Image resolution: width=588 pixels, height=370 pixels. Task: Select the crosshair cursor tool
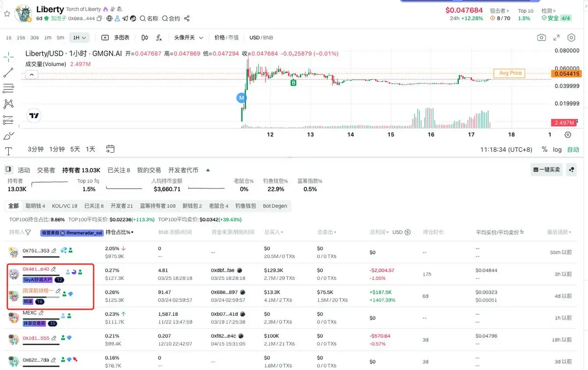point(8,57)
